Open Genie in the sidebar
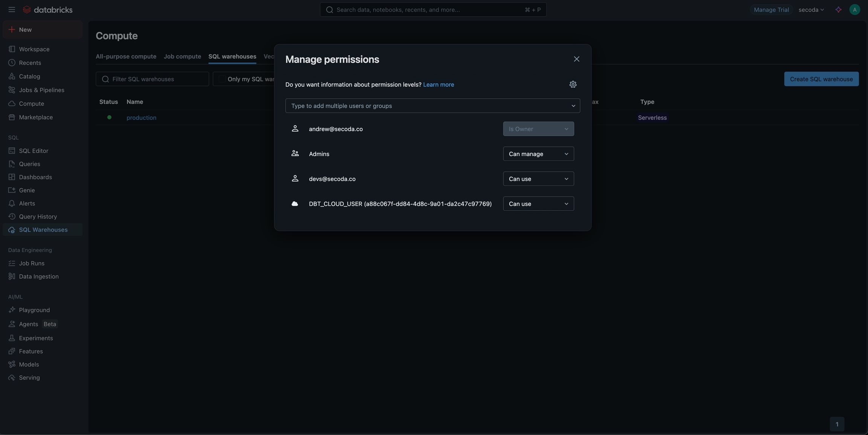The image size is (868, 435). [27, 190]
